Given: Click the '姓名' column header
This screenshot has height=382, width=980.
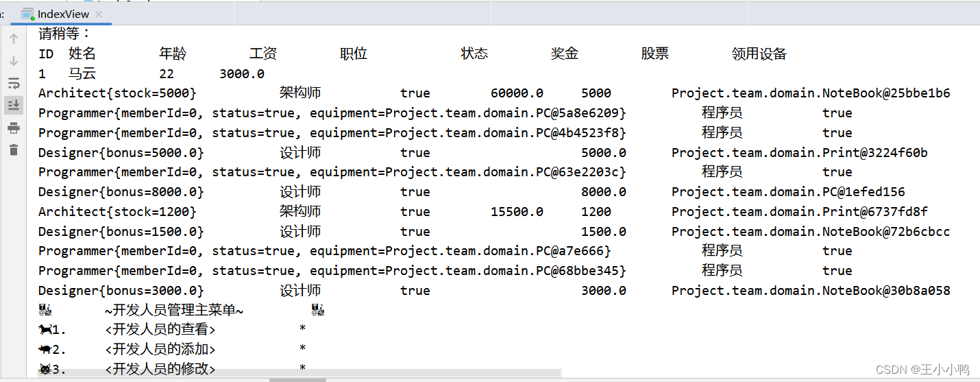Looking at the screenshot, I should point(82,53).
